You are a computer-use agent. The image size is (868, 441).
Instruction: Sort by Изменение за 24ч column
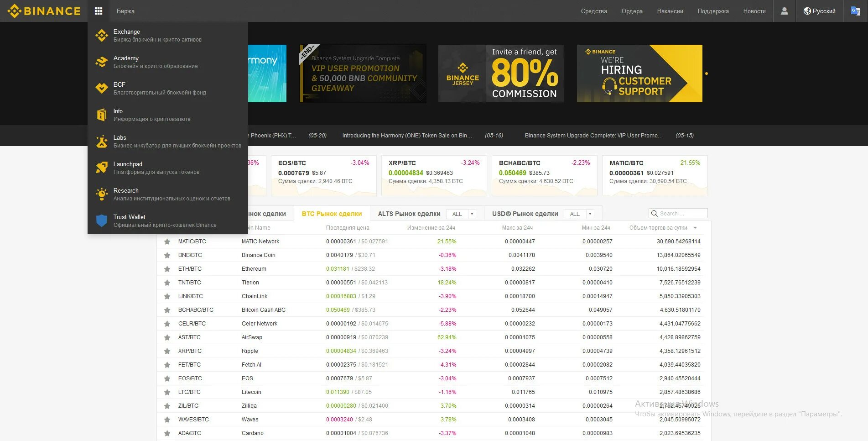point(431,228)
